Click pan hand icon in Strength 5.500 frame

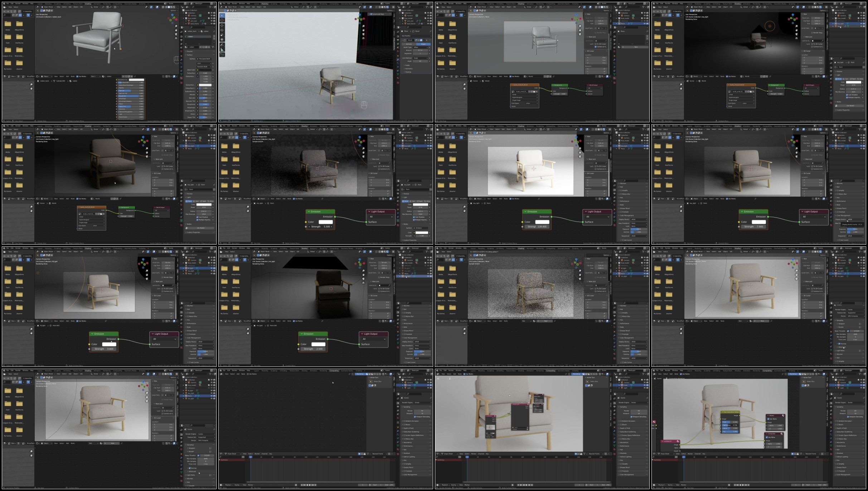coord(363,152)
